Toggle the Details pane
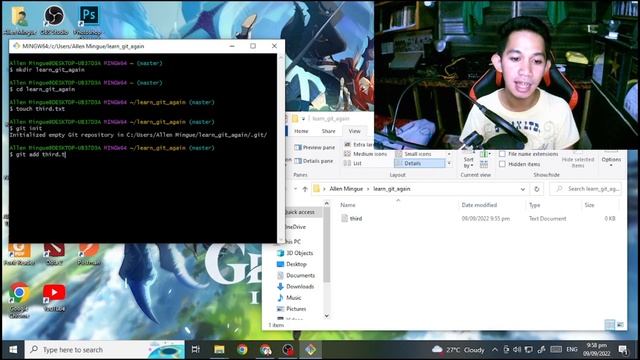Viewport: 640px width, 360px height. [x=314, y=161]
